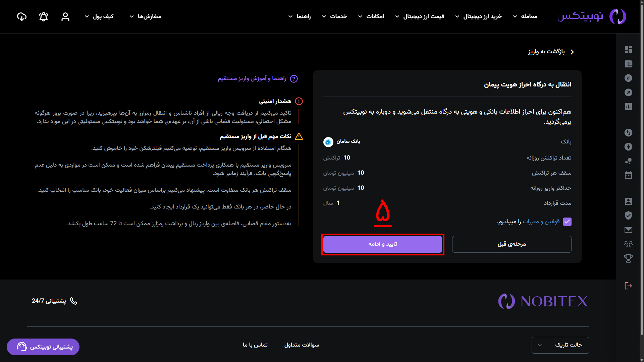Viewport: 644px width, 362px height.
Task: Open the پشتیبانی نوبیتکس support chat button
Action: pyautogui.click(x=43, y=347)
